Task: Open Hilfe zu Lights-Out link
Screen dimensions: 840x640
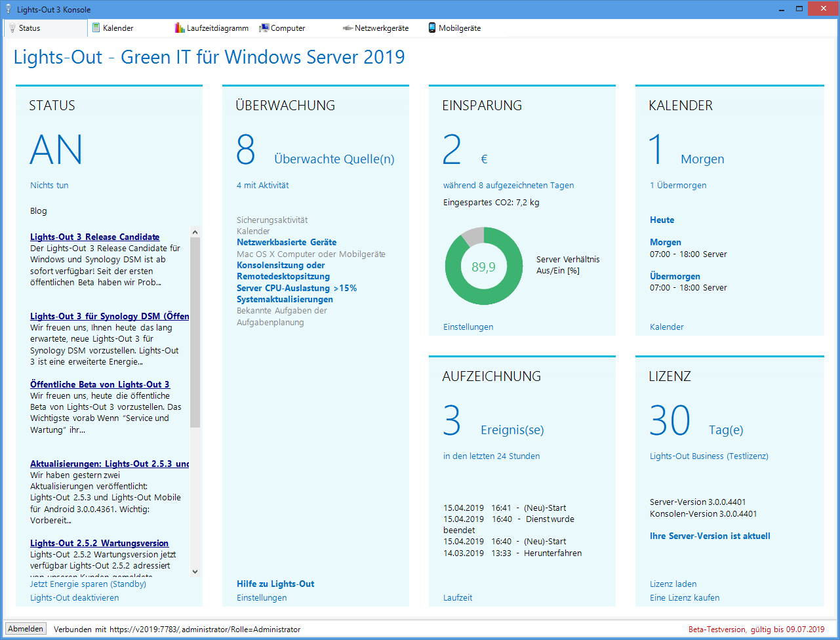Action: pyautogui.click(x=275, y=584)
